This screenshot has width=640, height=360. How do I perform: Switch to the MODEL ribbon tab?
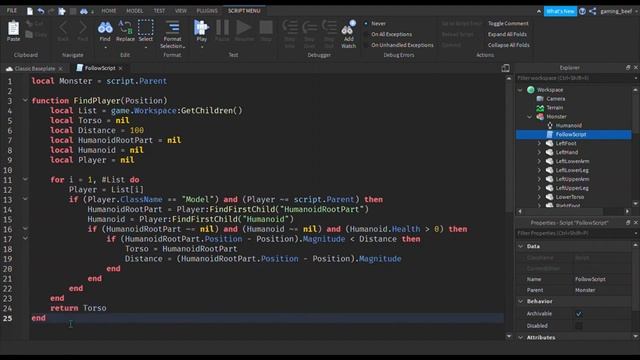134,11
